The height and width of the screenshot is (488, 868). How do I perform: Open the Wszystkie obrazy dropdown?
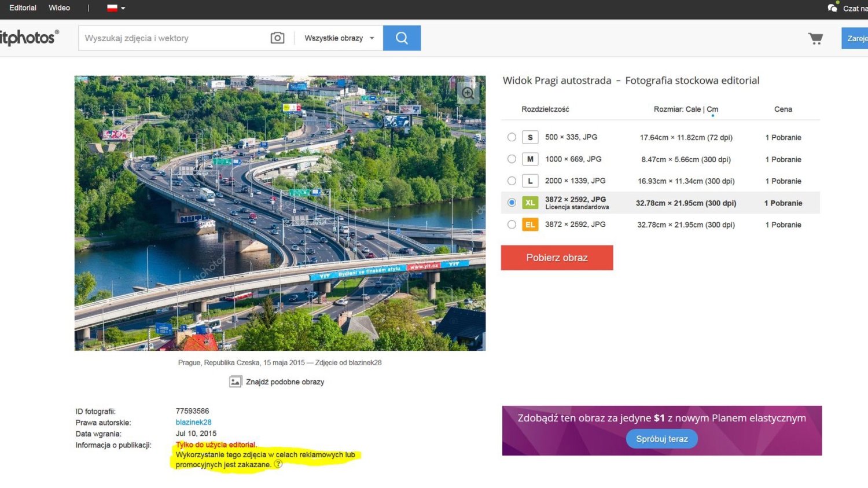(x=339, y=38)
